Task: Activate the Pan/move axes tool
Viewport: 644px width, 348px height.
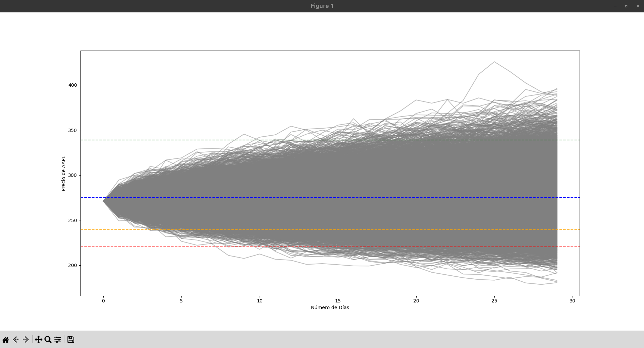Action: coord(38,340)
